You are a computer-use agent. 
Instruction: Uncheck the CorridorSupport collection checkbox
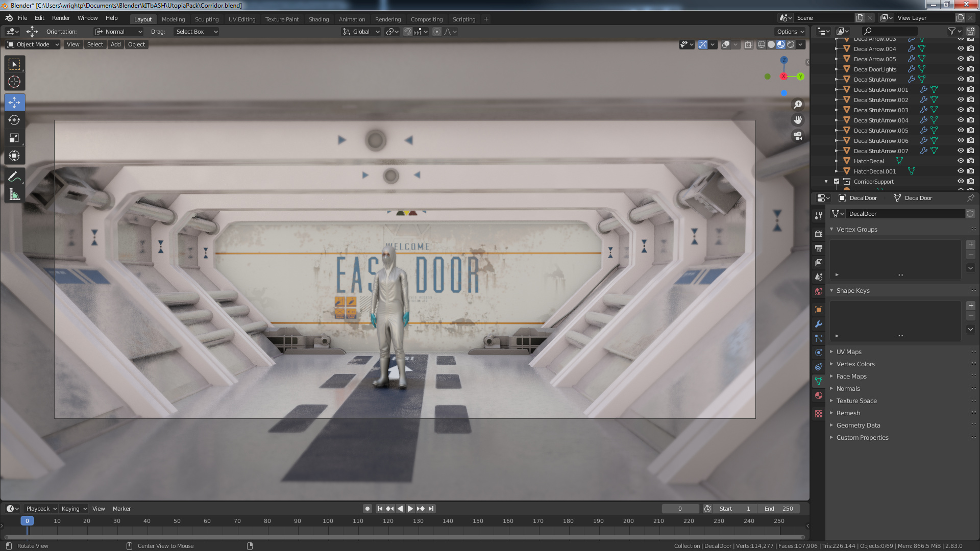pyautogui.click(x=837, y=182)
